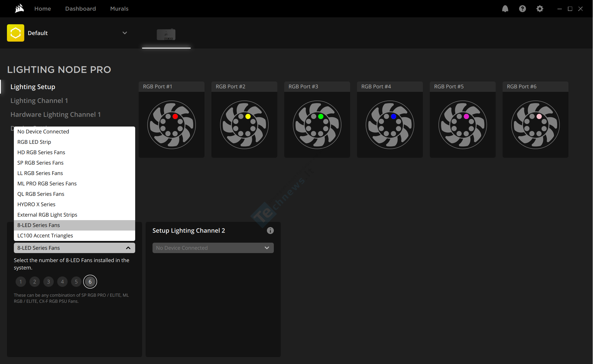Image resolution: width=593 pixels, height=364 pixels.
Task: Open the help question mark icon
Action: tap(522, 9)
